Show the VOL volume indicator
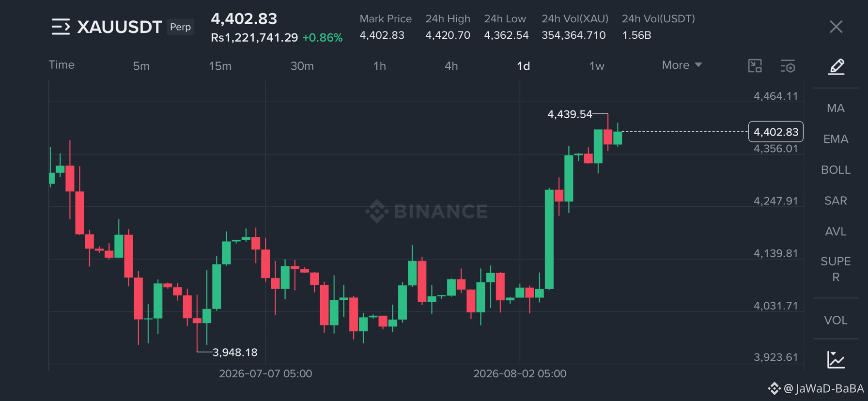This screenshot has width=868, height=401. [836, 320]
